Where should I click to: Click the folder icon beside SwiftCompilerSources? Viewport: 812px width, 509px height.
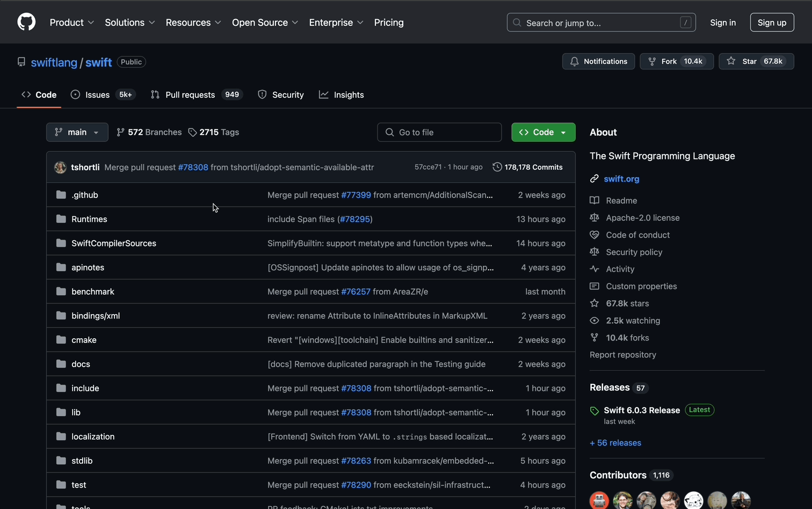click(61, 243)
